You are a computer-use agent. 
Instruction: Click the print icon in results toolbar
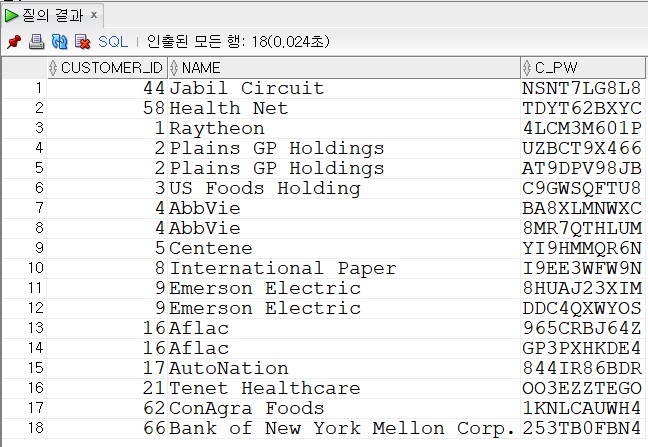click(36, 41)
